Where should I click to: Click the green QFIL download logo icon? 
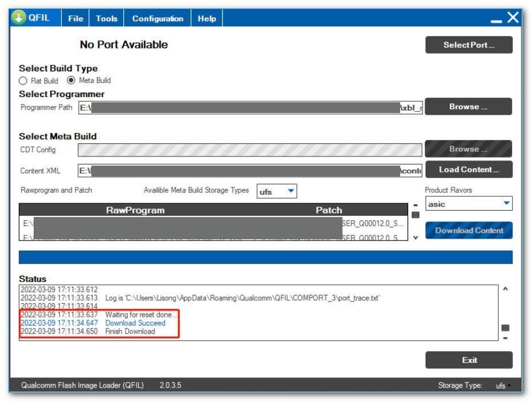pos(18,17)
